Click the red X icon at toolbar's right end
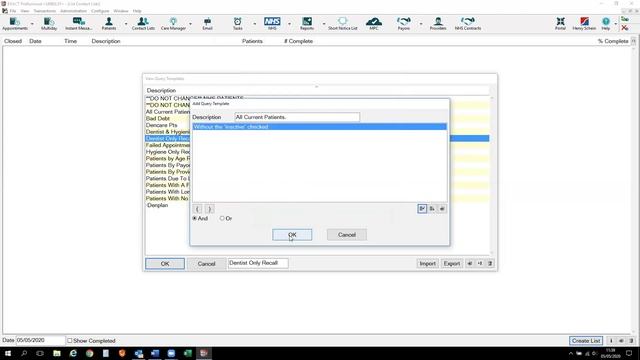The width and height of the screenshot is (640, 360). point(624,28)
